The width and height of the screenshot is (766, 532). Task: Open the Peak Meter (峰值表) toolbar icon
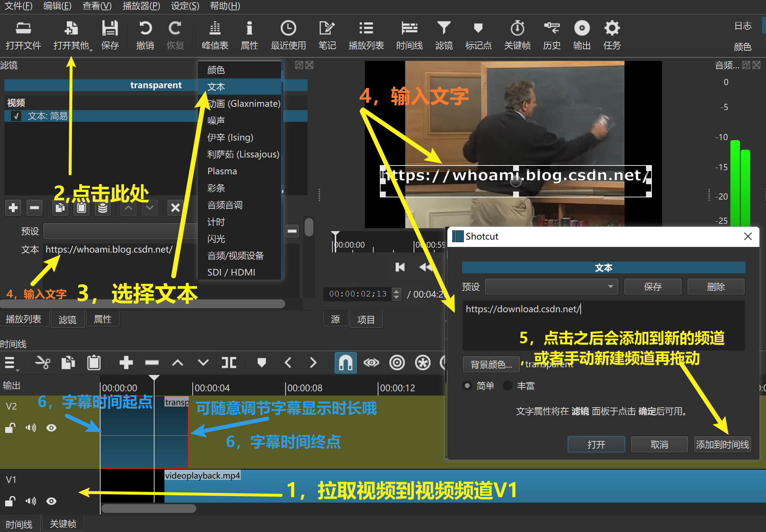(215, 28)
